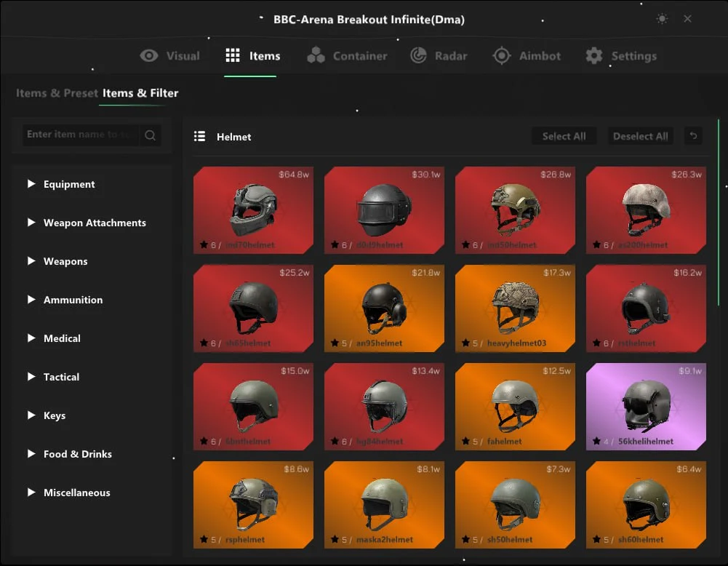Click the reset arrow icon beside Deselect All
This screenshot has width=728, height=566.
693,136
